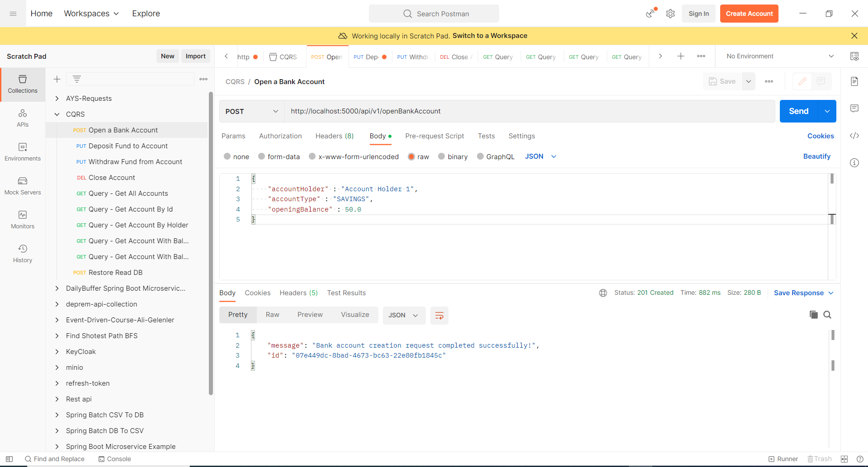The width and height of the screenshot is (868, 467).
Task: Expand the AYS-Requests collection
Action: [57, 99]
